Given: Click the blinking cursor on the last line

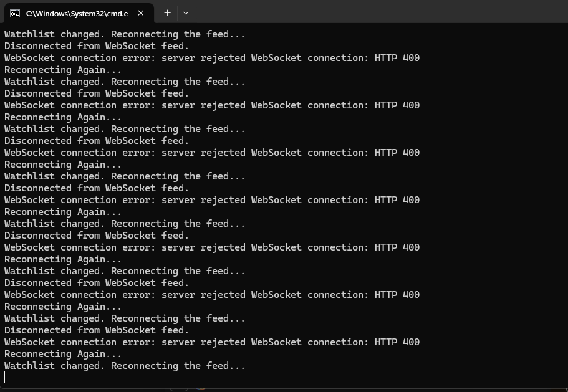Looking at the screenshot, I should [x=5, y=377].
